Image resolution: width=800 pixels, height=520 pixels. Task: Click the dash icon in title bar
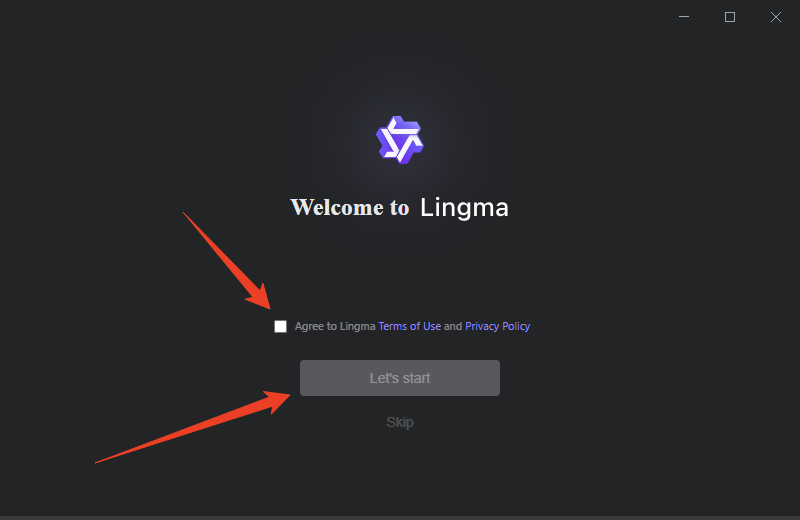[684, 17]
